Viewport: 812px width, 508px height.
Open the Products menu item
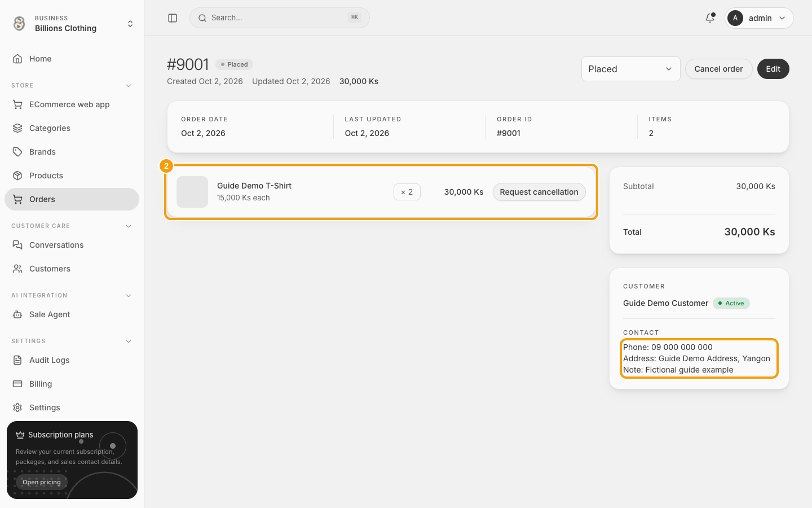click(x=72, y=176)
